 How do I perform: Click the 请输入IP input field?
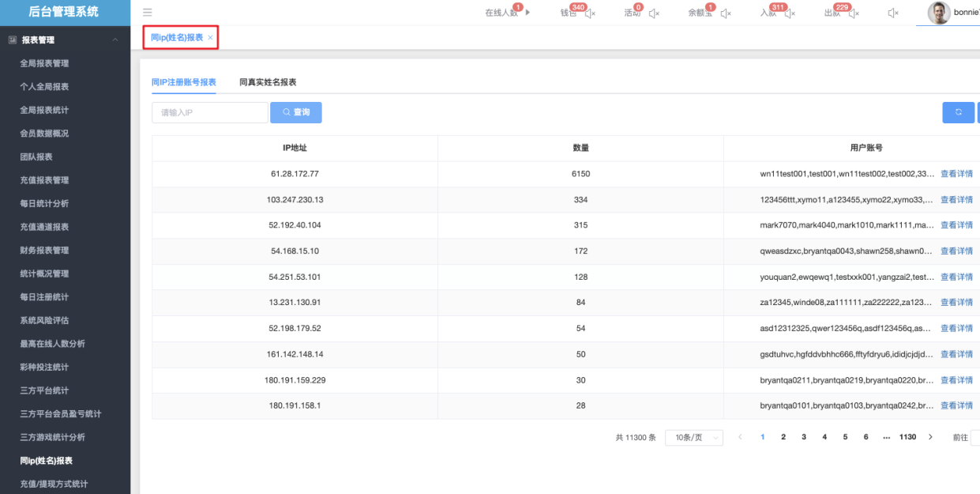point(209,112)
